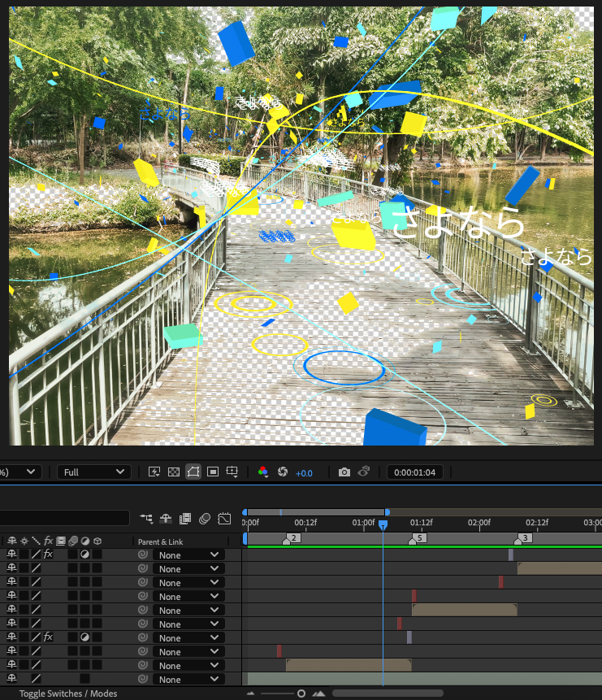Click the timeline layer search field
The width and height of the screenshot is (602, 700).
64,518
